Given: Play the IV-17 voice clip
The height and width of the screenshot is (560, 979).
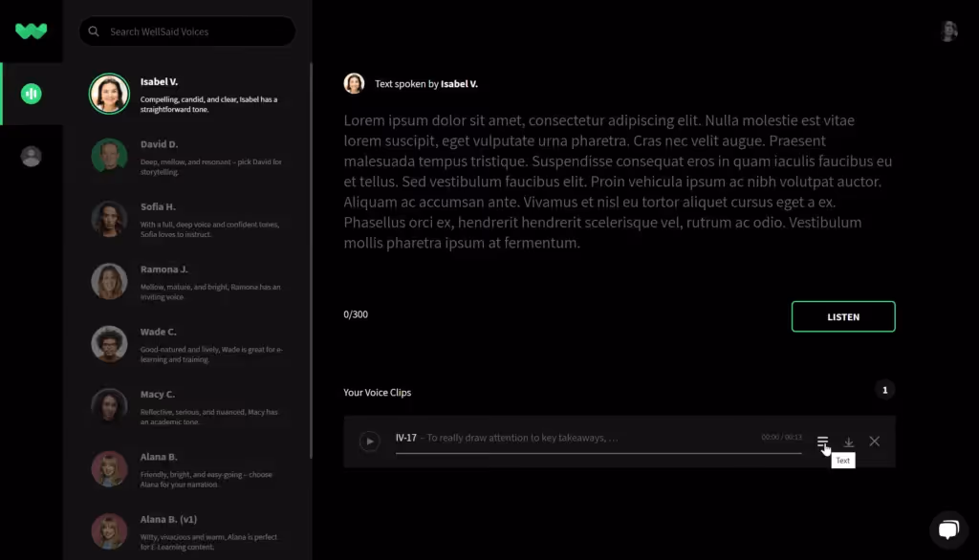Looking at the screenshot, I should pos(369,442).
